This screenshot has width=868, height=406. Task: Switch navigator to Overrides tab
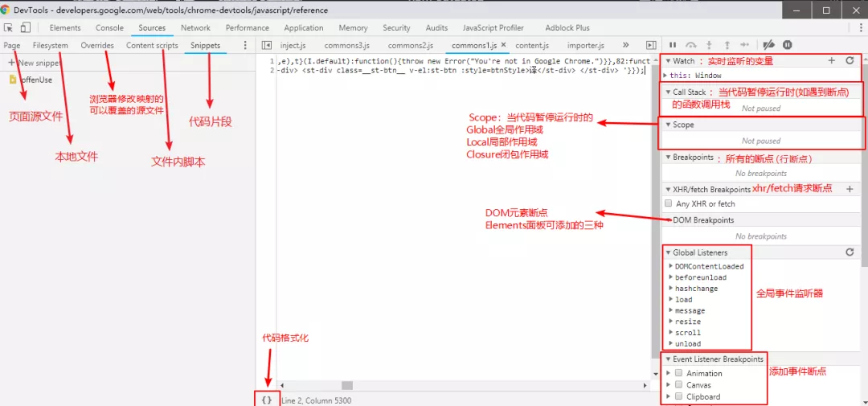[x=97, y=45]
